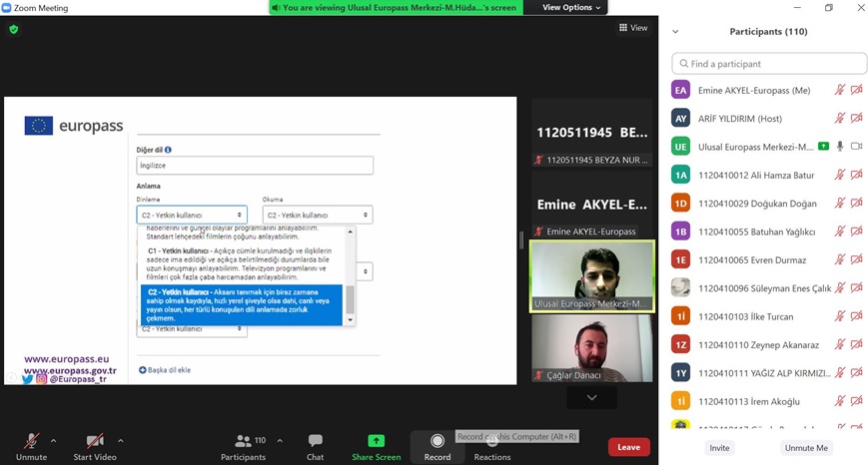This screenshot has width=868, height=465.
Task: Click info icon next to Diğer dil
Action: (x=168, y=150)
